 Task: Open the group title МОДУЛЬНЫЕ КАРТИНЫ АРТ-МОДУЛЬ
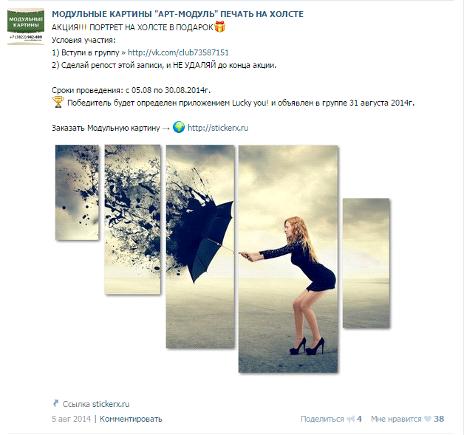pyautogui.click(x=177, y=14)
